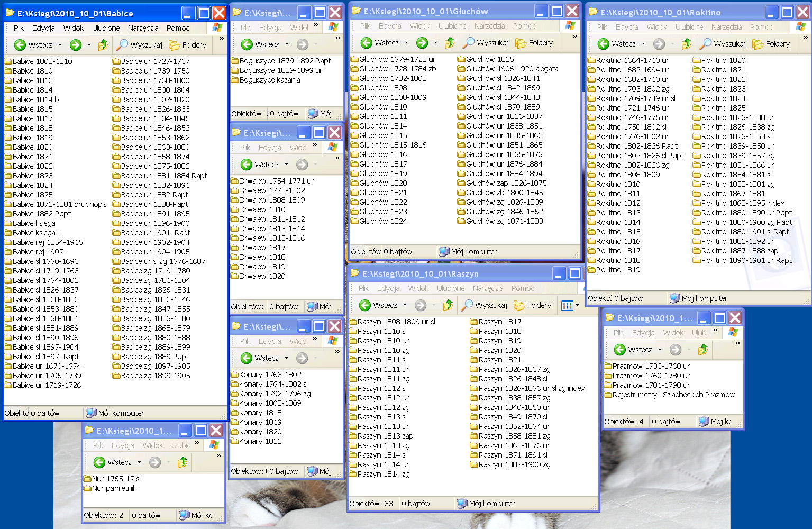Click the Wstecz back arrow in Babice window

[x=20, y=45]
